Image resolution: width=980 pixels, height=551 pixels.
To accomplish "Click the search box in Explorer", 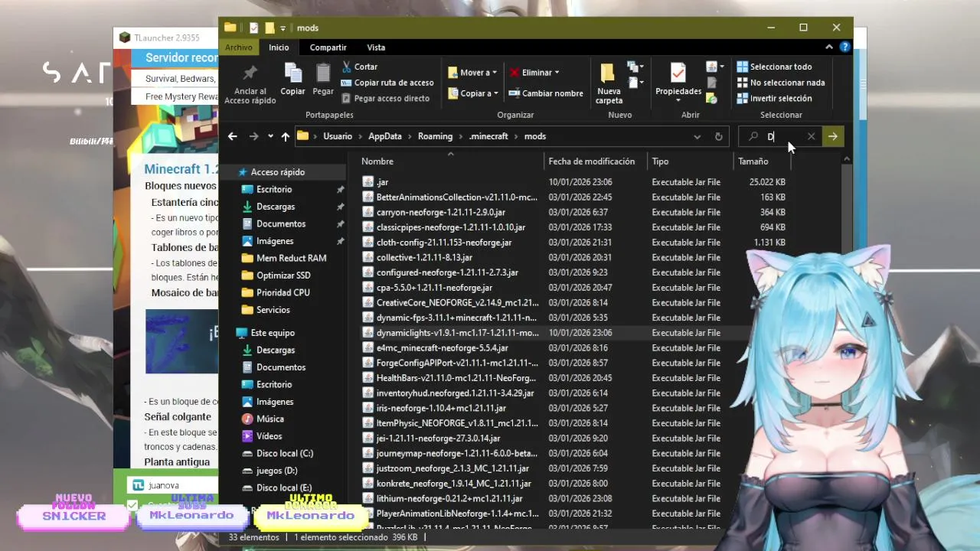I will pos(781,136).
